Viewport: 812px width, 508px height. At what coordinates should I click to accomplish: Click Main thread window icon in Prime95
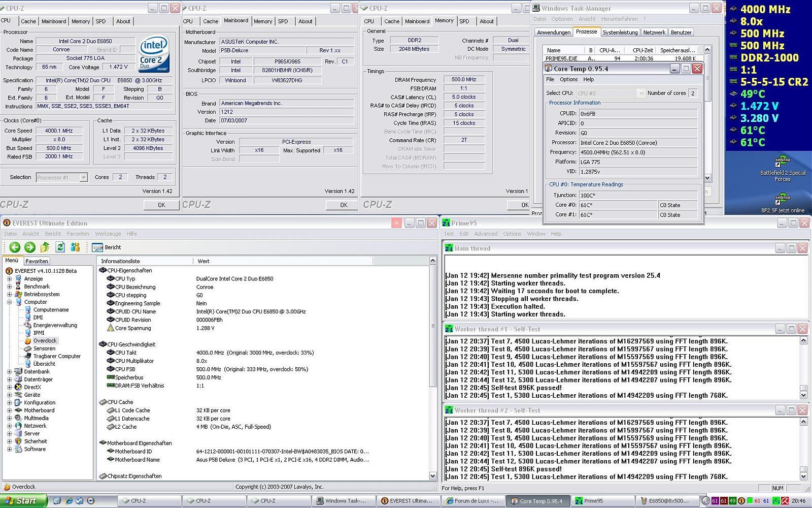pyautogui.click(x=449, y=248)
